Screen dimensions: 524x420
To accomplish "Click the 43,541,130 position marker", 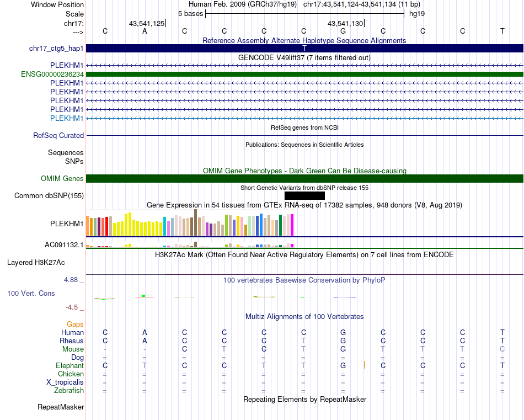I will pos(345,23).
